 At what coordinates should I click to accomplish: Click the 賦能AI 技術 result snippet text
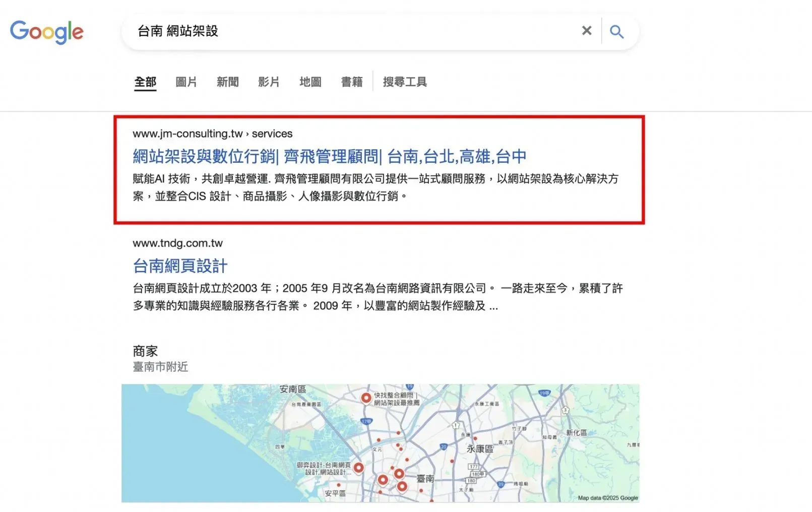[x=376, y=187]
